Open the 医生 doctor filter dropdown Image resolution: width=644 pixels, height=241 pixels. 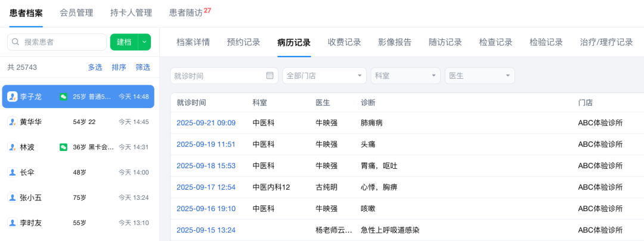coord(479,76)
